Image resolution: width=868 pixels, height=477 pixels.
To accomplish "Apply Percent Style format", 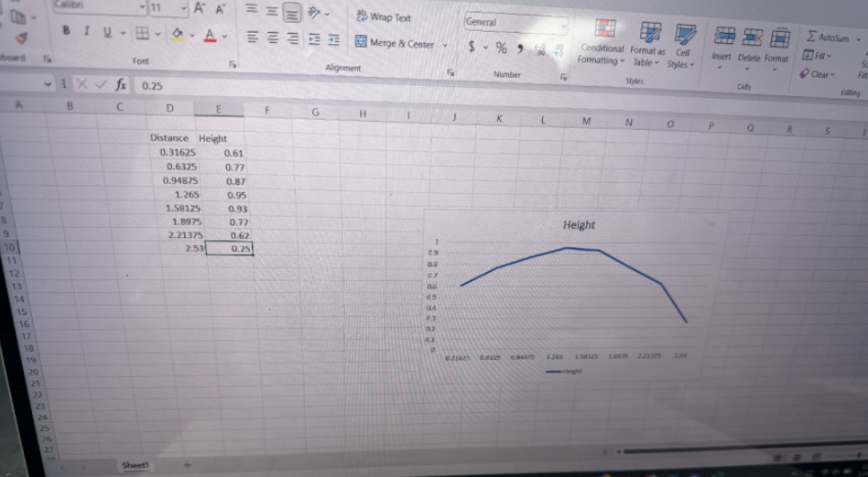I will (x=502, y=49).
